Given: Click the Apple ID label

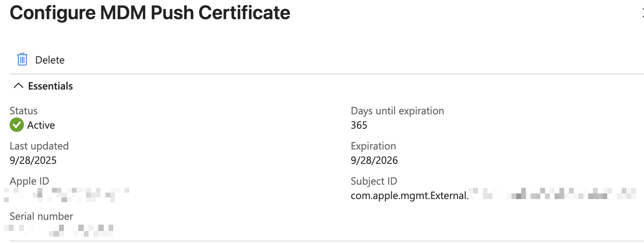Looking at the screenshot, I should click(x=29, y=181).
